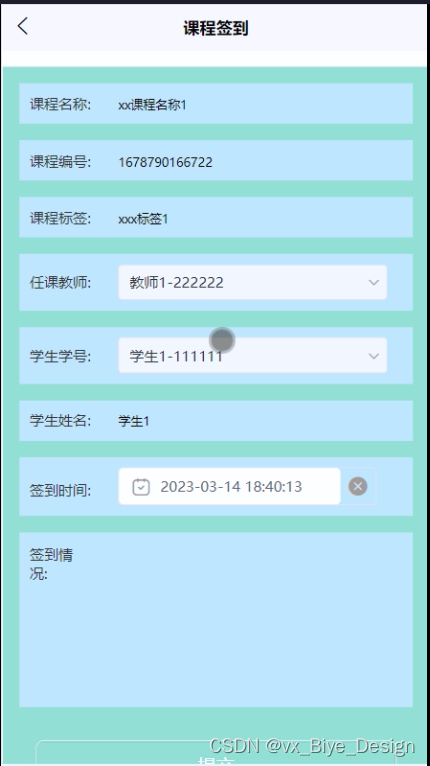
Task: Select the 学生学号 label
Action: pyautogui.click(x=60, y=356)
